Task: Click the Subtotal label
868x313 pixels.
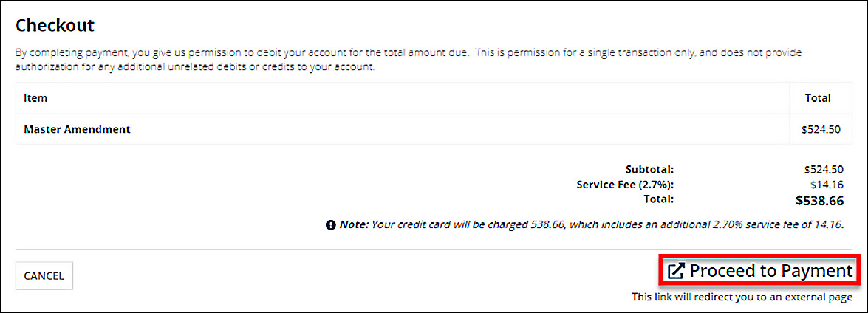Action: [x=649, y=169]
